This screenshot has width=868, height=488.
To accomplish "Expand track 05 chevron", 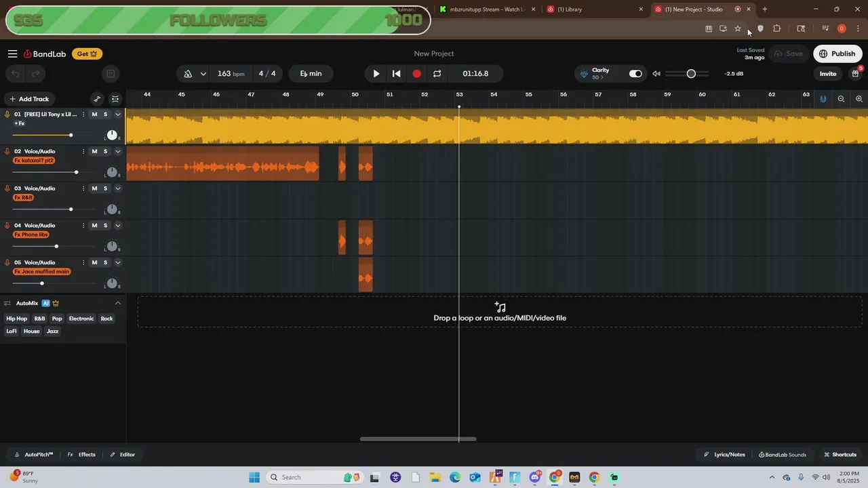I will [117, 262].
